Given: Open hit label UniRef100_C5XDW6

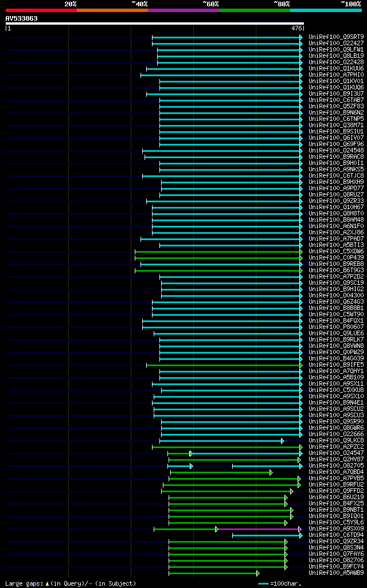Looking at the screenshot, I should click(x=336, y=251).
